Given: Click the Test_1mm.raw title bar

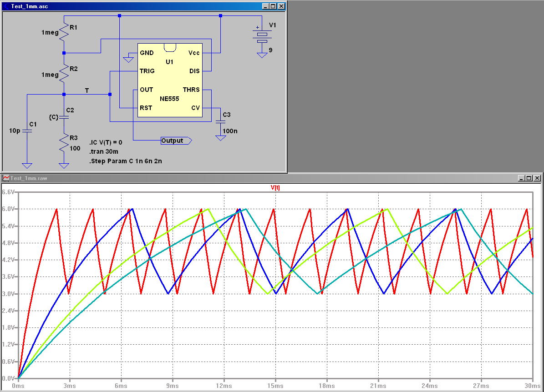Looking at the screenshot, I should click(271, 178).
